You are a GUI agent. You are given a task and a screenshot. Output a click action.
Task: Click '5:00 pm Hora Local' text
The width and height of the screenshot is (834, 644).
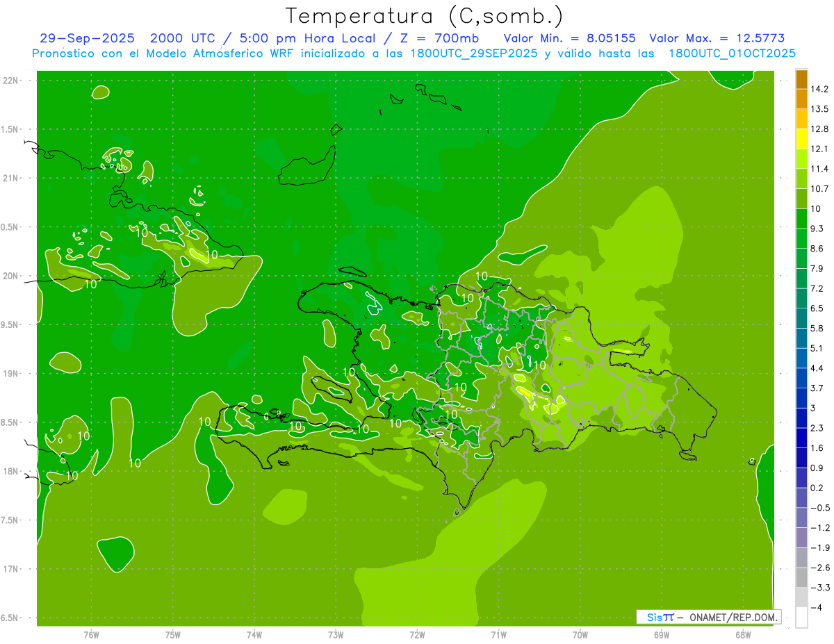[305, 38]
